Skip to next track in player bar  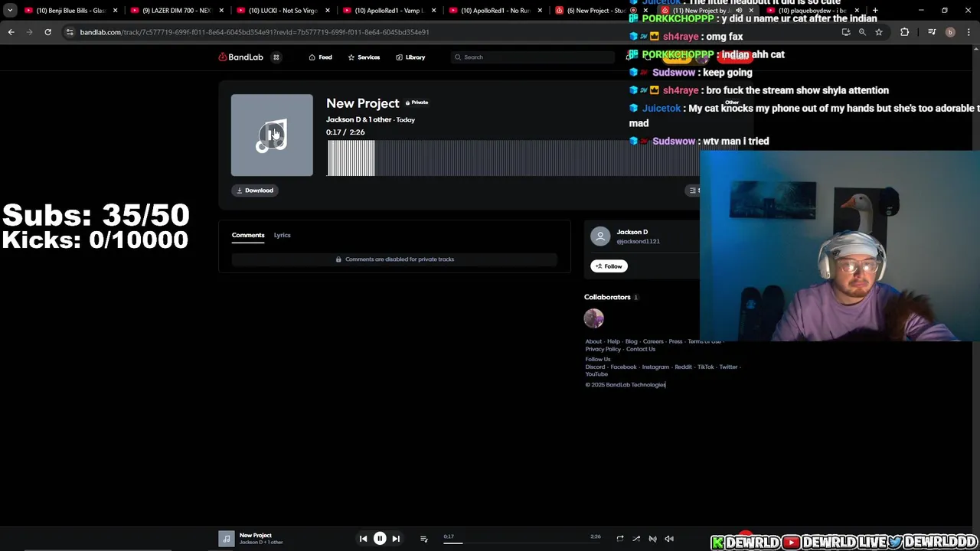click(x=396, y=539)
